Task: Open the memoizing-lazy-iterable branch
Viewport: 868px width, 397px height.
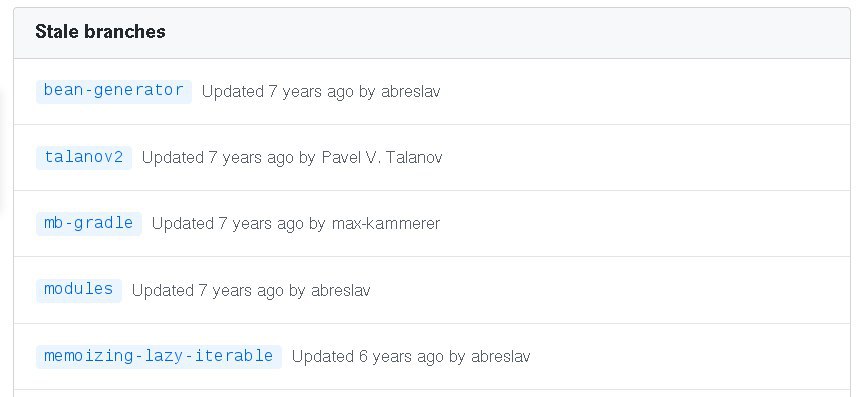Action: pos(159,356)
